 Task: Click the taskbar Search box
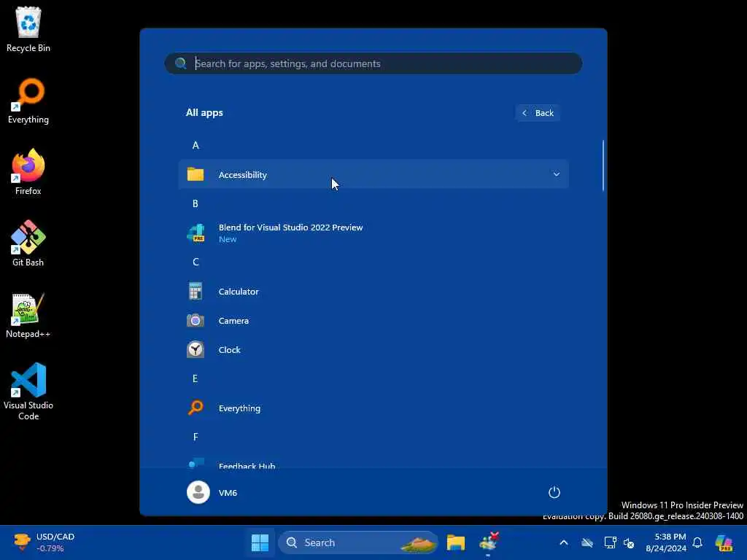357,542
